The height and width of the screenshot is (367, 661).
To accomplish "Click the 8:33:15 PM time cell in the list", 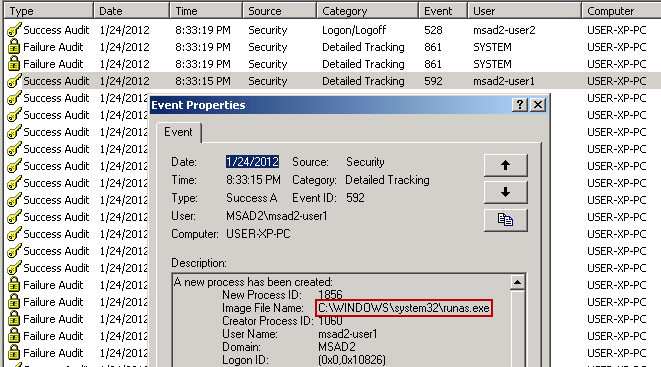I will pos(203,81).
